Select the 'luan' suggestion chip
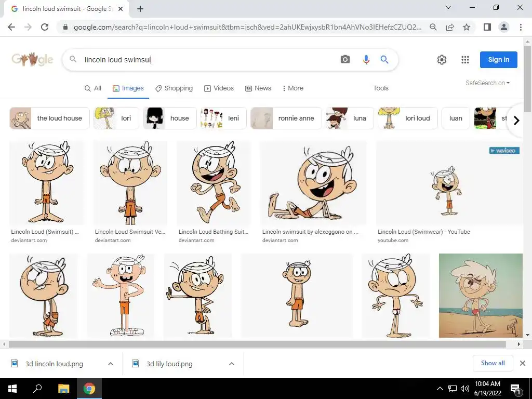The height and width of the screenshot is (399, 532). coord(456,118)
